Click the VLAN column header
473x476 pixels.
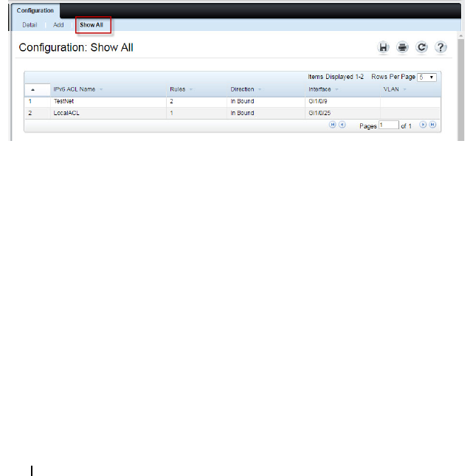(x=410, y=89)
